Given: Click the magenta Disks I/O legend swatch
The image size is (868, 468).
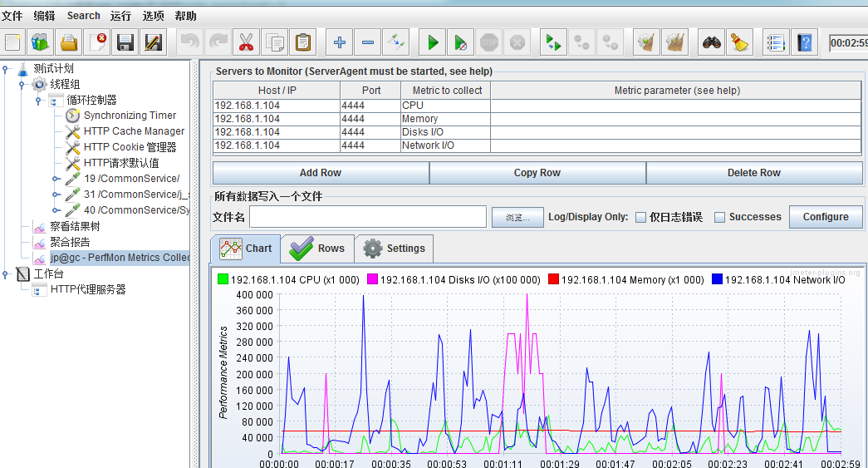Looking at the screenshot, I should click(373, 279).
